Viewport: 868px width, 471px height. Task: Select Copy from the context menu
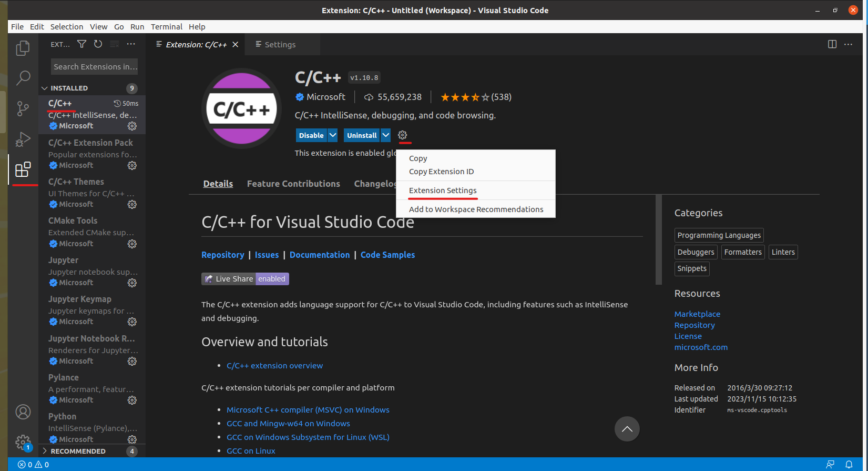tap(475, 158)
